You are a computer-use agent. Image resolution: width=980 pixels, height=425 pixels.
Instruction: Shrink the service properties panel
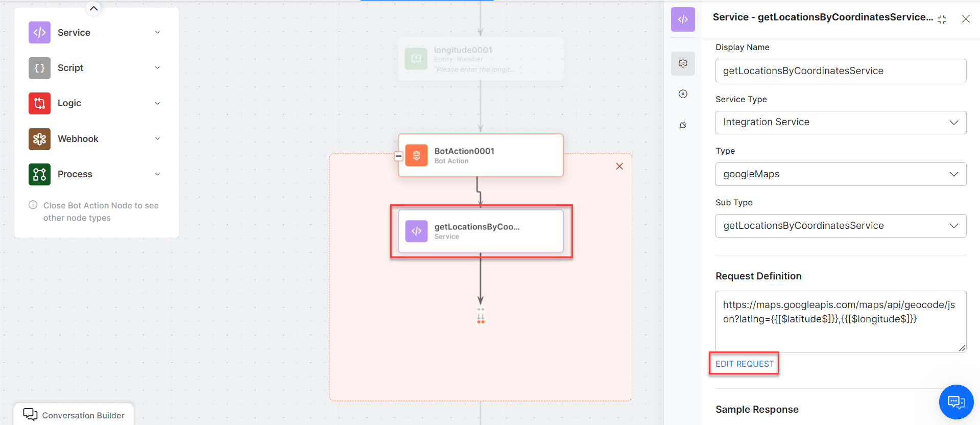point(942,19)
